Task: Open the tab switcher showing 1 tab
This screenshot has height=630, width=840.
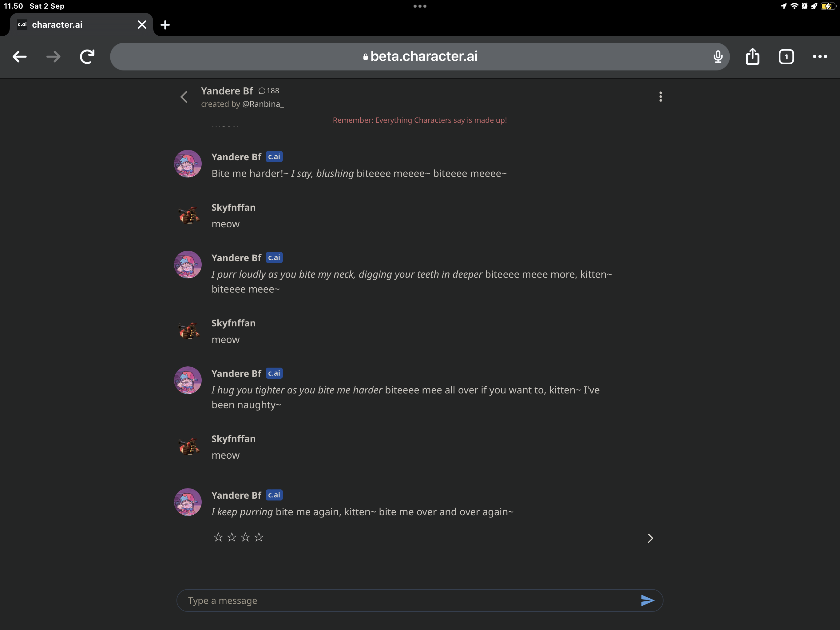Action: pyautogui.click(x=786, y=57)
